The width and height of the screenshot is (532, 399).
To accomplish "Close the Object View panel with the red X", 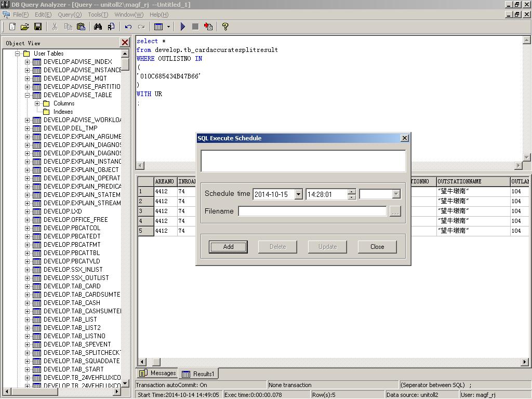I will [x=125, y=43].
